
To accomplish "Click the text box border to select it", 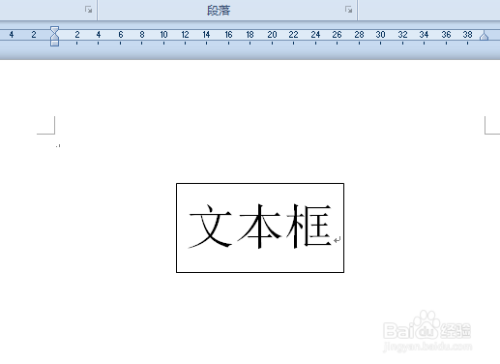I will [x=260, y=183].
